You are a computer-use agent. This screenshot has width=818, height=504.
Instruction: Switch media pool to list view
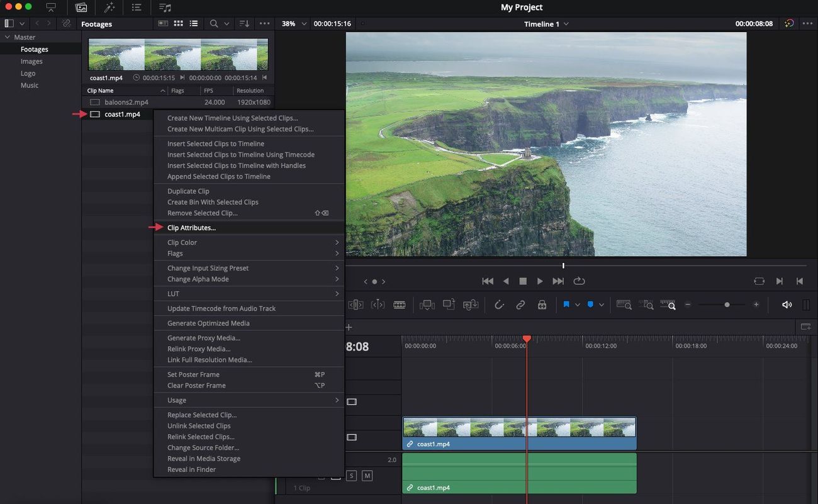click(x=194, y=23)
